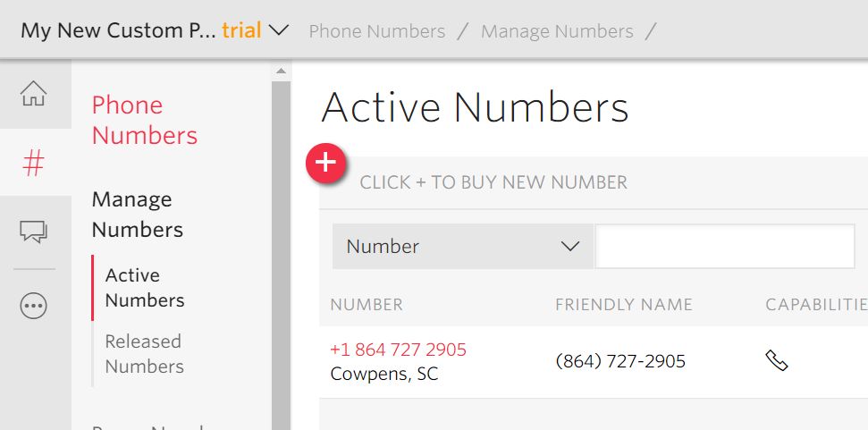Screen dimensions: 868x430
Task: Expand the project switcher chevron next to trial
Action: click(278, 30)
